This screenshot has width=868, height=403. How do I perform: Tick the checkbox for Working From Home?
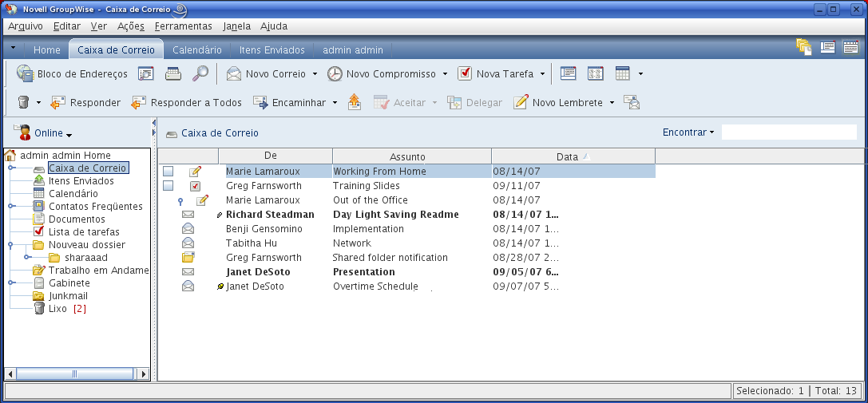[x=168, y=172]
